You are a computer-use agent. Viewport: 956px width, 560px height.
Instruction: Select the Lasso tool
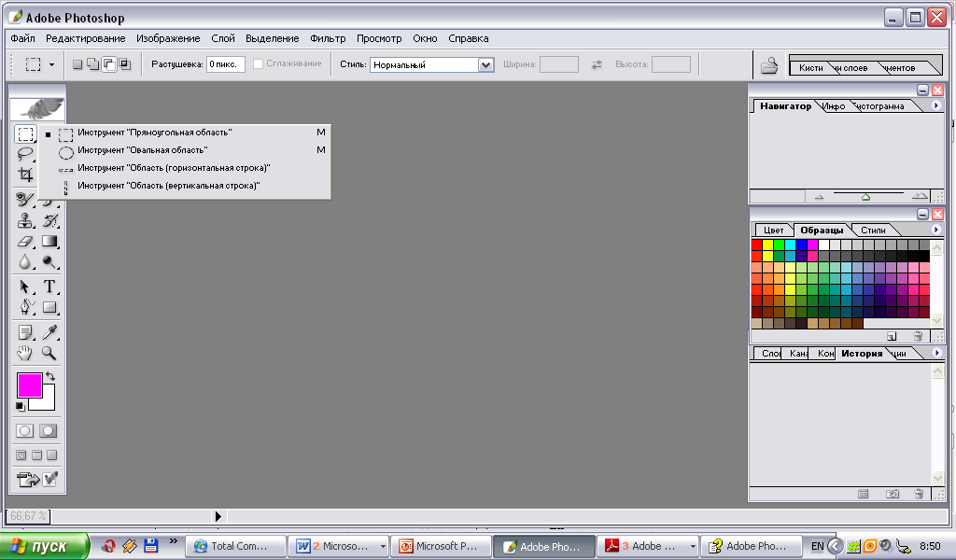25,154
